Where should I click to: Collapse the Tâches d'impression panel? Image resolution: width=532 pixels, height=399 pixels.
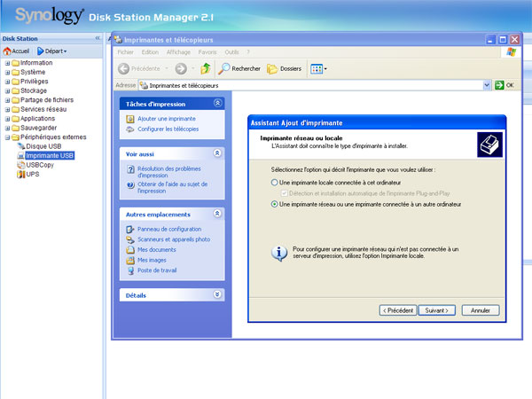218,103
